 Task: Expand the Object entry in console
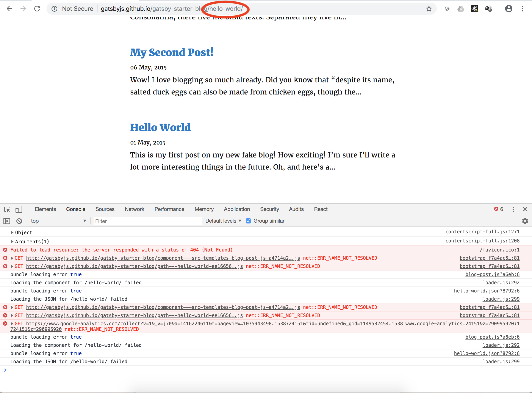point(12,233)
